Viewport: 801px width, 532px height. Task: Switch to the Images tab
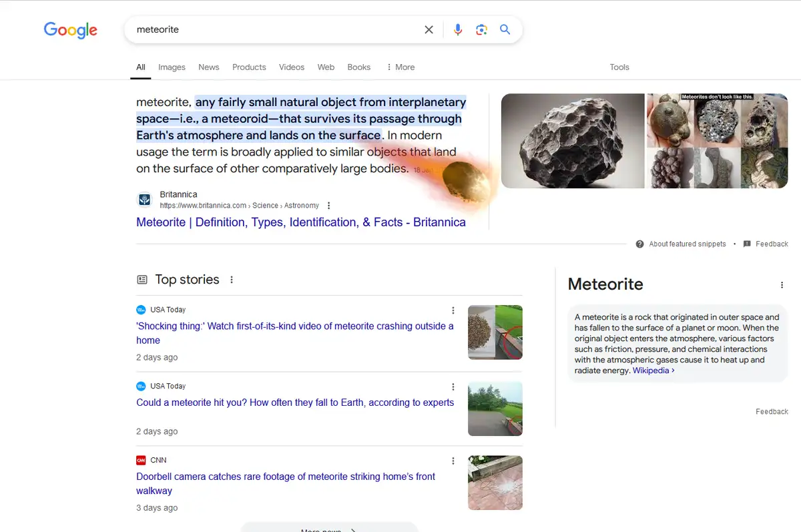coord(172,67)
